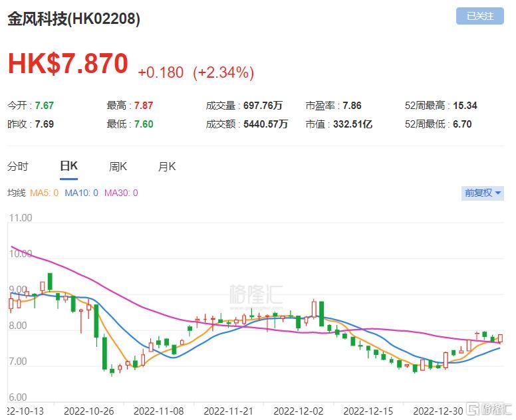Screen dimensions: 516x420
Task: Expand the 前复权 dropdown
Action: point(483,193)
